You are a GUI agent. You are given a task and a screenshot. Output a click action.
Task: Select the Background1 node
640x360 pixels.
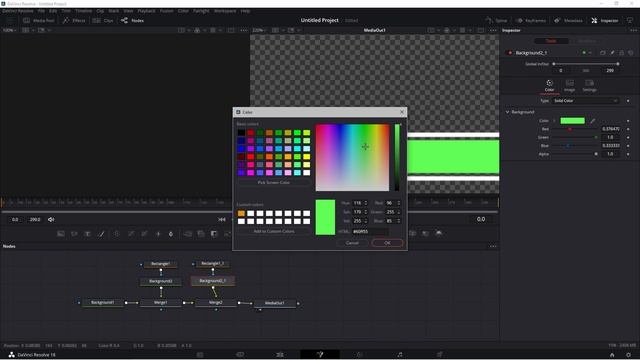coord(102,303)
